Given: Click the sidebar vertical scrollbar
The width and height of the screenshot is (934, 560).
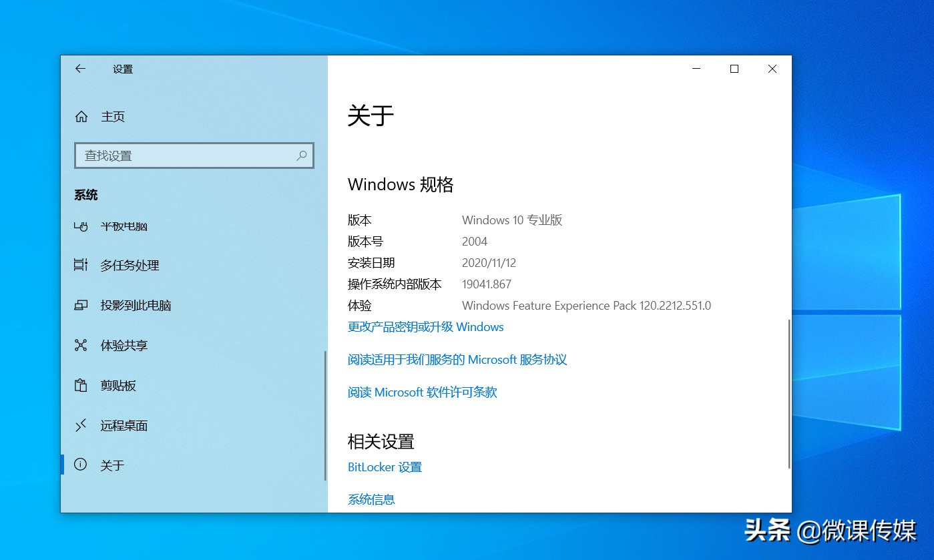Looking at the screenshot, I should [325, 415].
